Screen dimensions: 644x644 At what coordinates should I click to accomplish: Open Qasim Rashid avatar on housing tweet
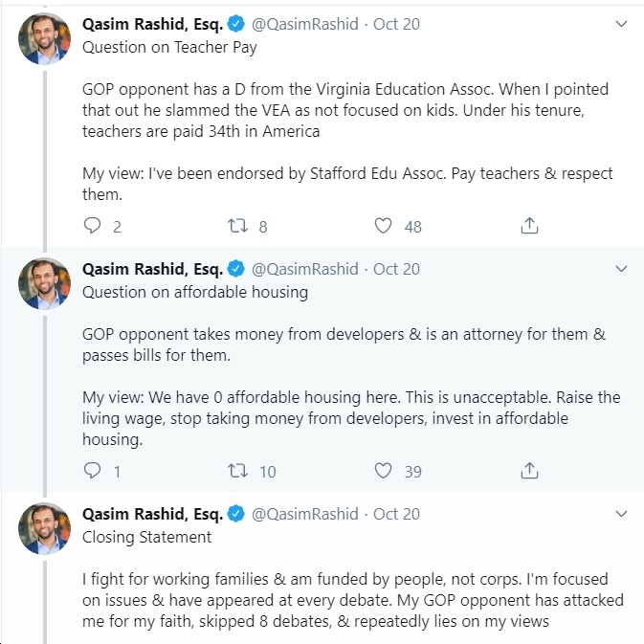[44, 283]
